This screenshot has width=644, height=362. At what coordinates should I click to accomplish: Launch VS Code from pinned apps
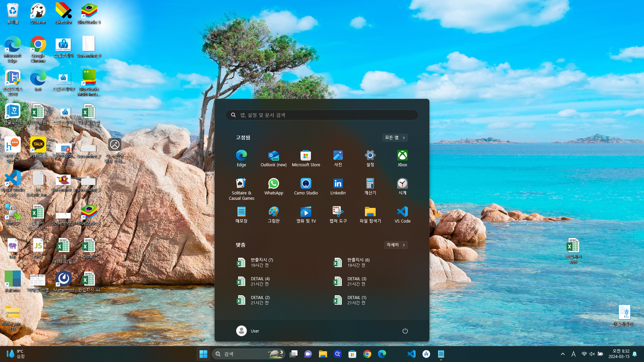point(402,215)
